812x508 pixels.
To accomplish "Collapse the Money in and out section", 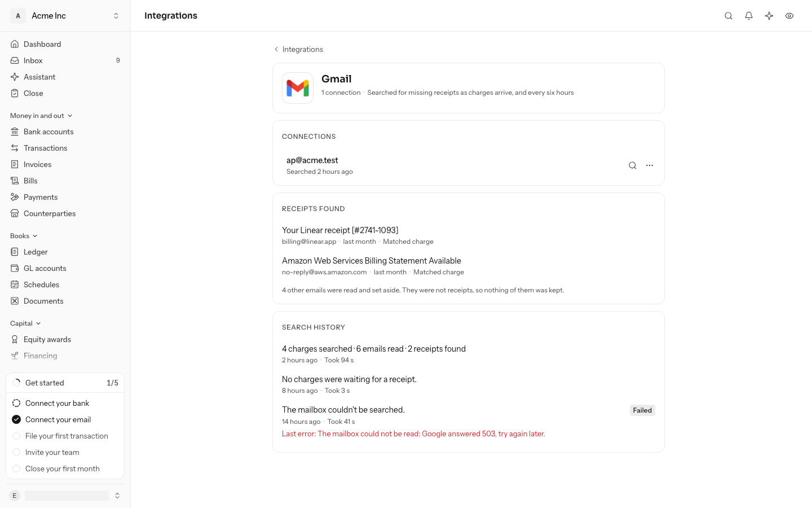I will (x=41, y=116).
